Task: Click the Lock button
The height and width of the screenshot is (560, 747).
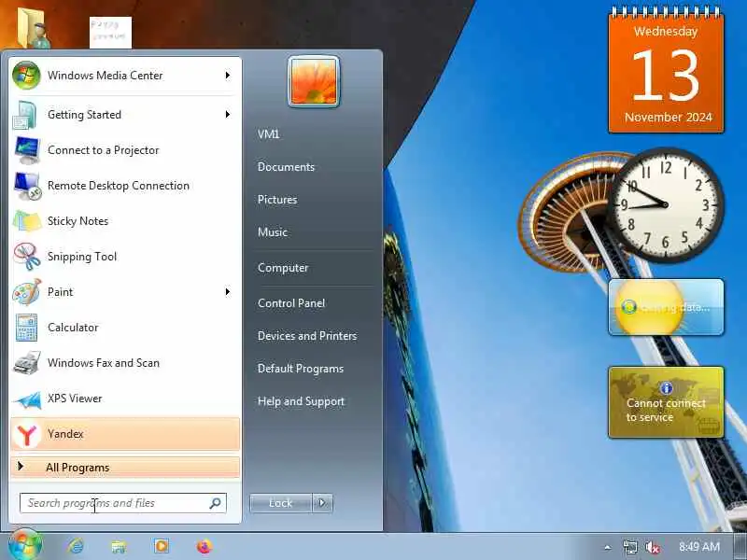Action: (281, 503)
